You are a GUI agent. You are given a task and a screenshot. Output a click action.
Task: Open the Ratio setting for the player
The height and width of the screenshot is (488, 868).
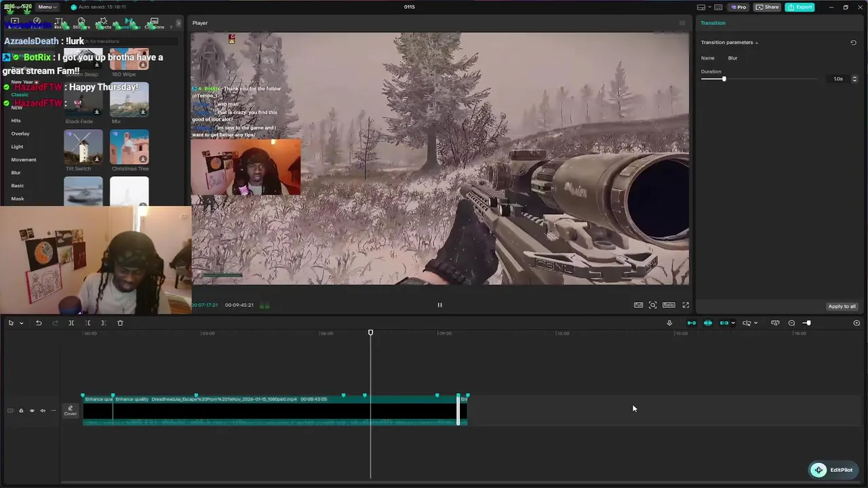point(669,305)
